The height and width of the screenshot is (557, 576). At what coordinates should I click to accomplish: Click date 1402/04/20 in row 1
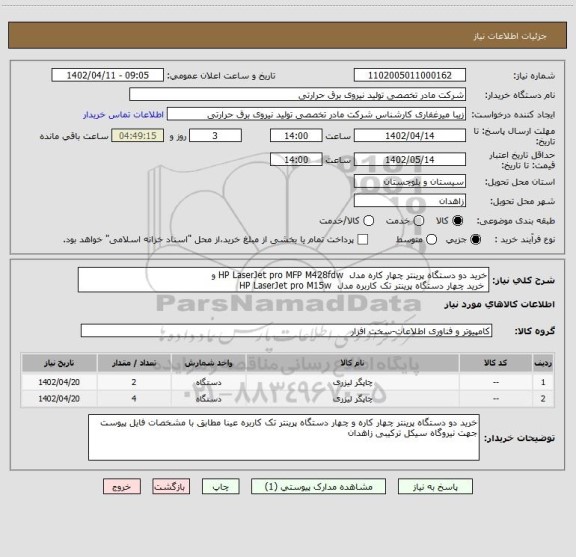[59, 382]
